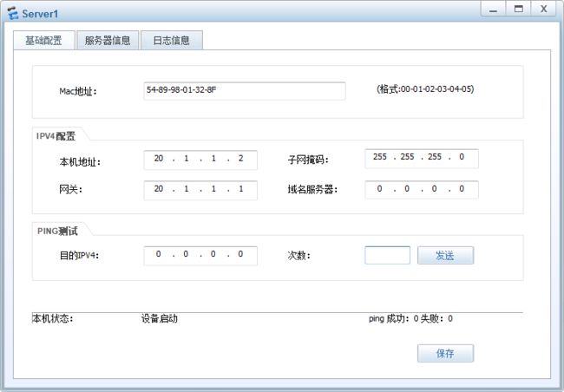Send the ping with 发送 button
Image resolution: width=564 pixels, height=392 pixels.
[445, 255]
